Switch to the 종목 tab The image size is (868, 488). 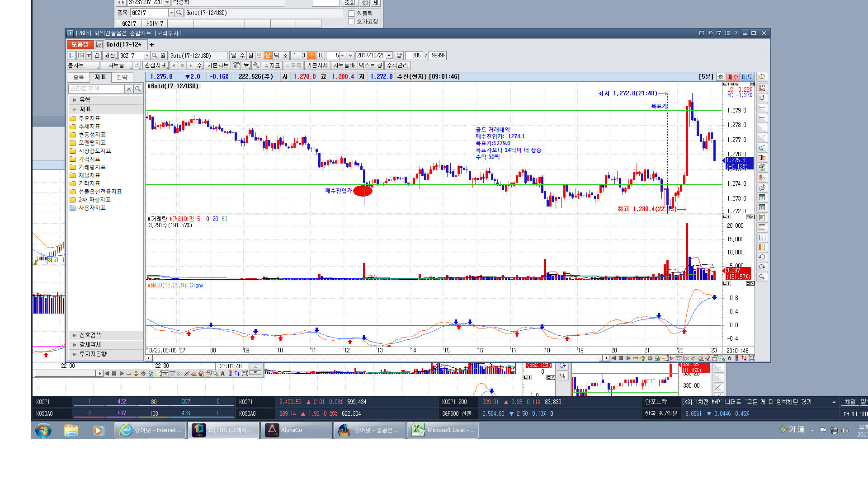[x=79, y=77]
